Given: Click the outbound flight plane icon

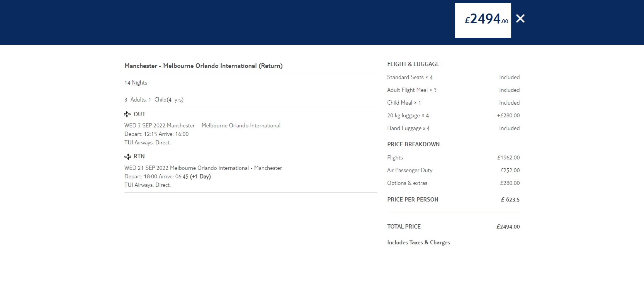Looking at the screenshot, I should pos(127,114).
